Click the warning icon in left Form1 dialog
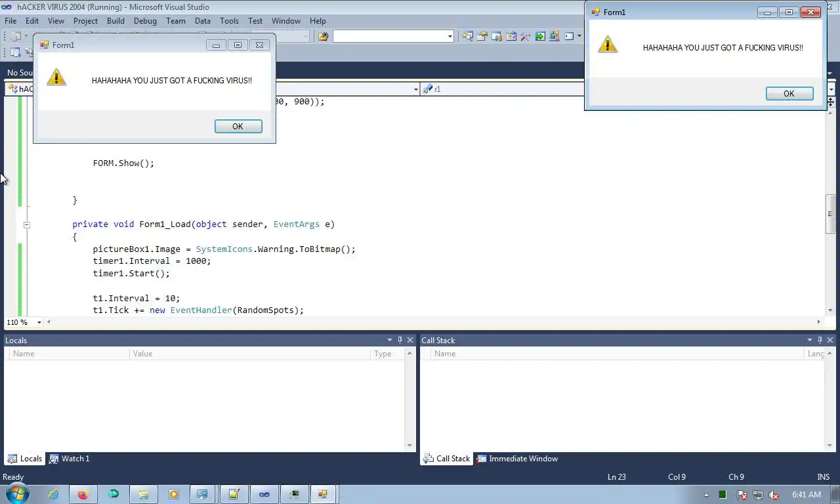Image resolution: width=840 pixels, height=504 pixels. click(56, 77)
